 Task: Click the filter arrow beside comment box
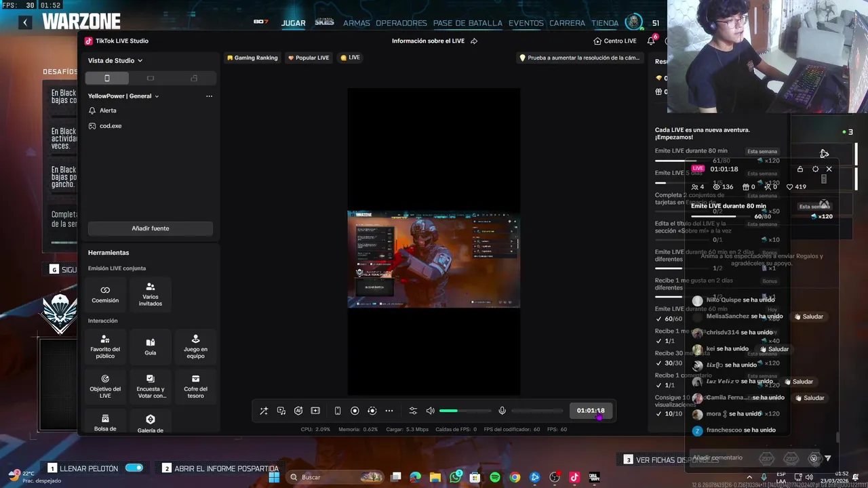pos(827,458)
